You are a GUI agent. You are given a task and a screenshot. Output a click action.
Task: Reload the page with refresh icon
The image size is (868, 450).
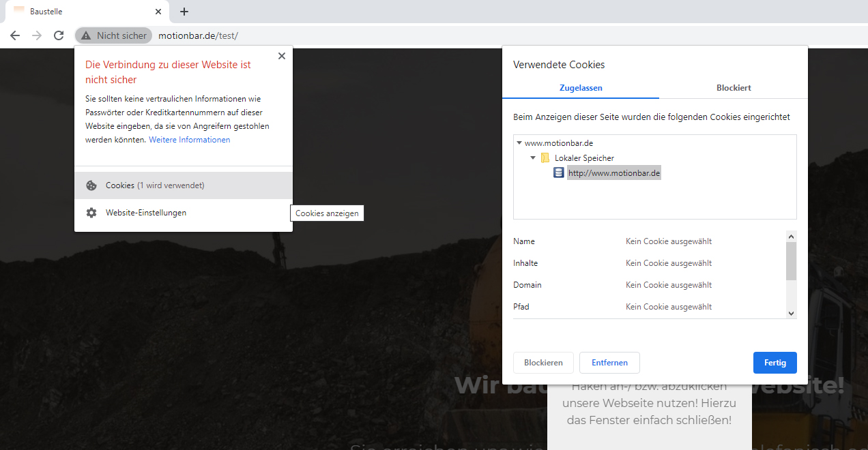point(59,35)
